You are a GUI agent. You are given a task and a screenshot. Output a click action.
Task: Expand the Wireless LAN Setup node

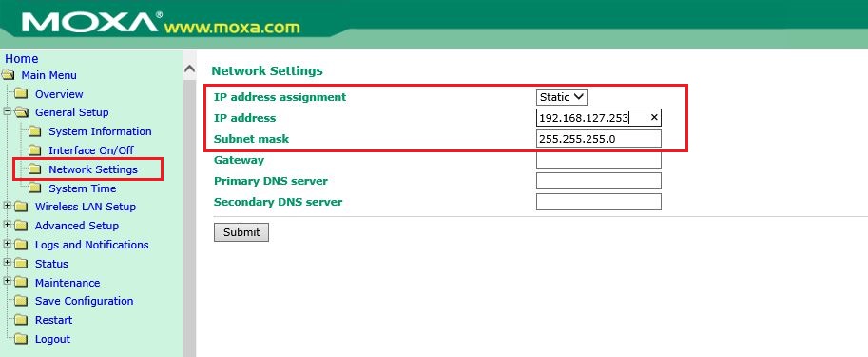point(8,206)
